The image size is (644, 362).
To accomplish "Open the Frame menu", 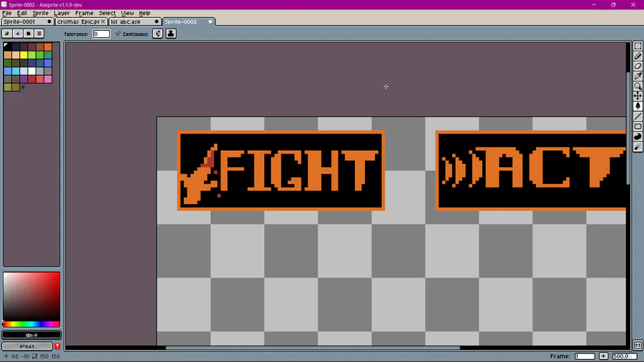I will tap(84, 13).
